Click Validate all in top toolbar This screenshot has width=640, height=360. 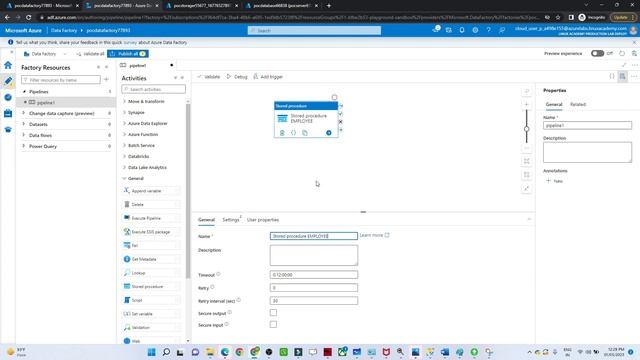(90, 53)
